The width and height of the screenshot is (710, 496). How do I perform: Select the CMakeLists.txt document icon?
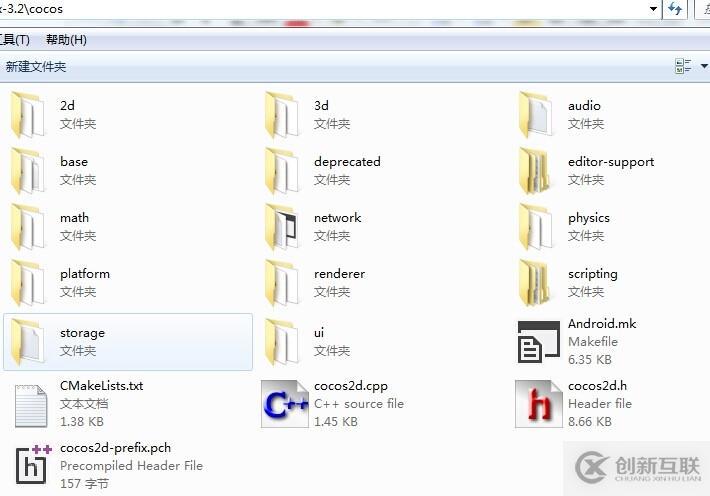pyautogui.click(x=31, y=406)
